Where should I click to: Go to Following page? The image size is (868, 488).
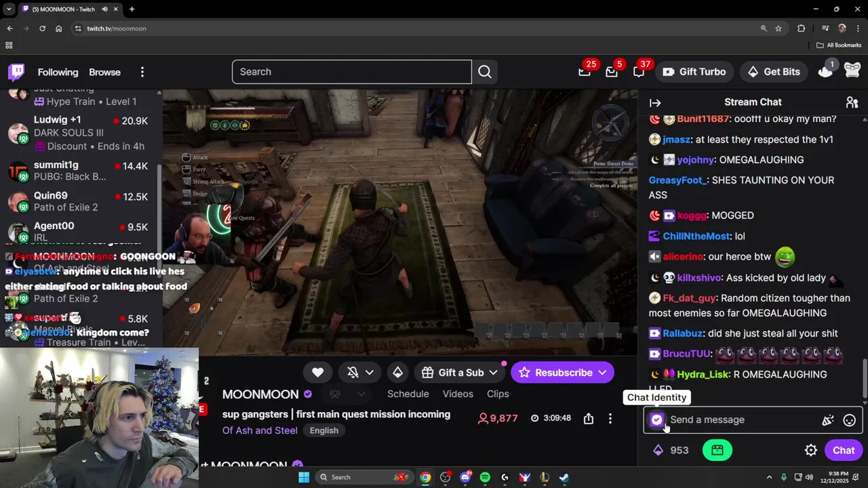click(x=58, y=72)
